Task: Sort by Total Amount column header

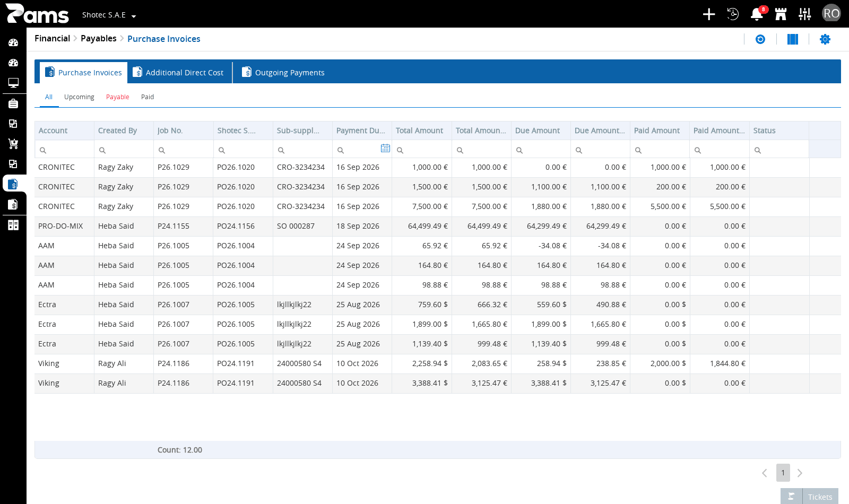Action: [421, 131]
